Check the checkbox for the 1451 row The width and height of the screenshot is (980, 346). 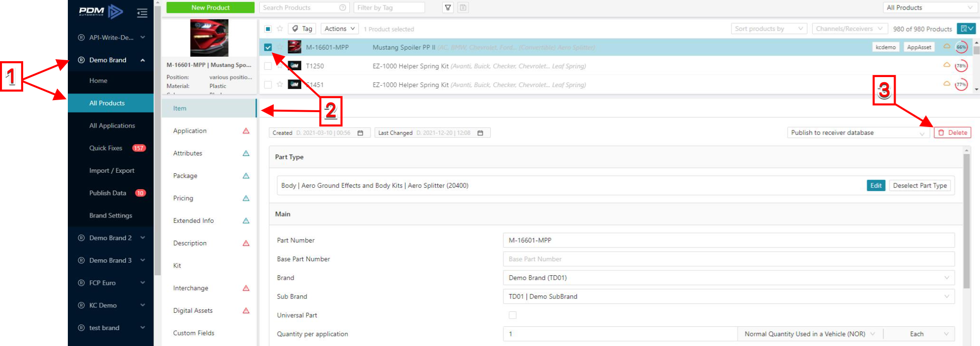268,85
